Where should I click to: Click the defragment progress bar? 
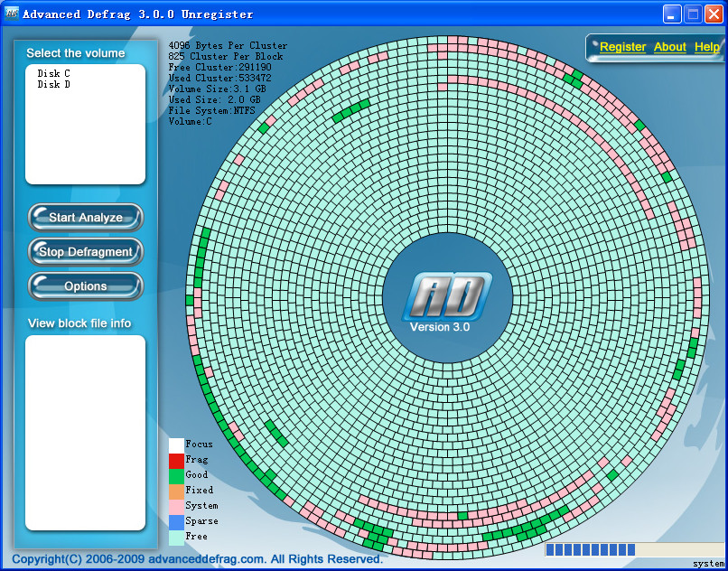pyautogui.click(x=634, y=549)
